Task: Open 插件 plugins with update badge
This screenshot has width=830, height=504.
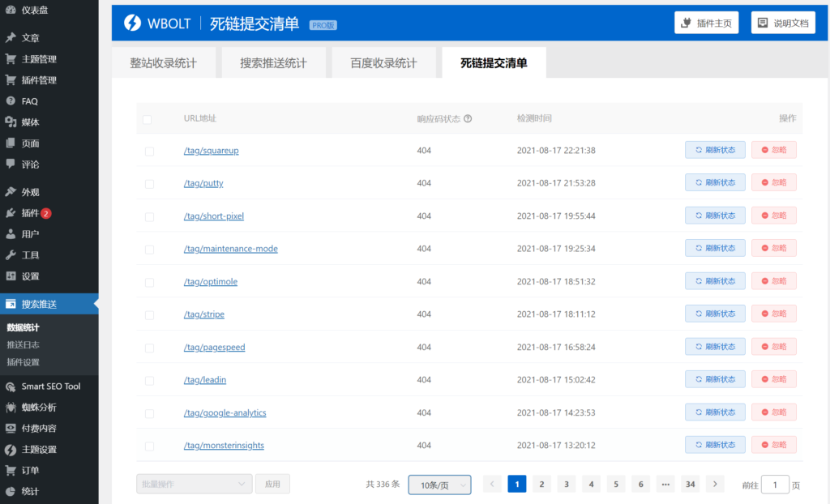Action: (x=29, y=213)
